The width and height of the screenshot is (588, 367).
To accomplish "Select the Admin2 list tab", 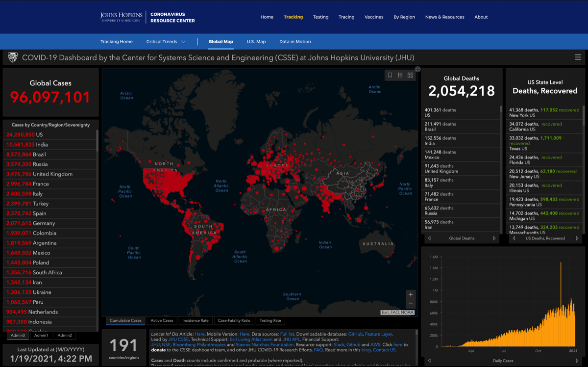I will point(65,336).
